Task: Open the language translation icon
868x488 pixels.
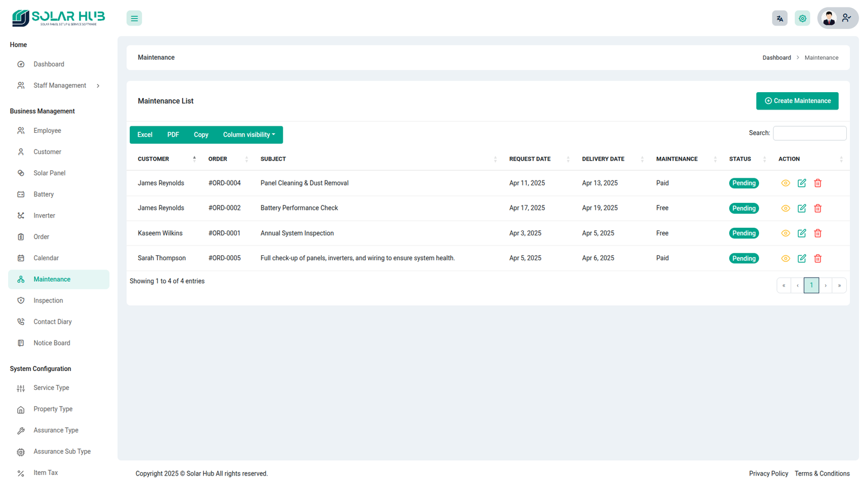Action: (x=780, y=18)
